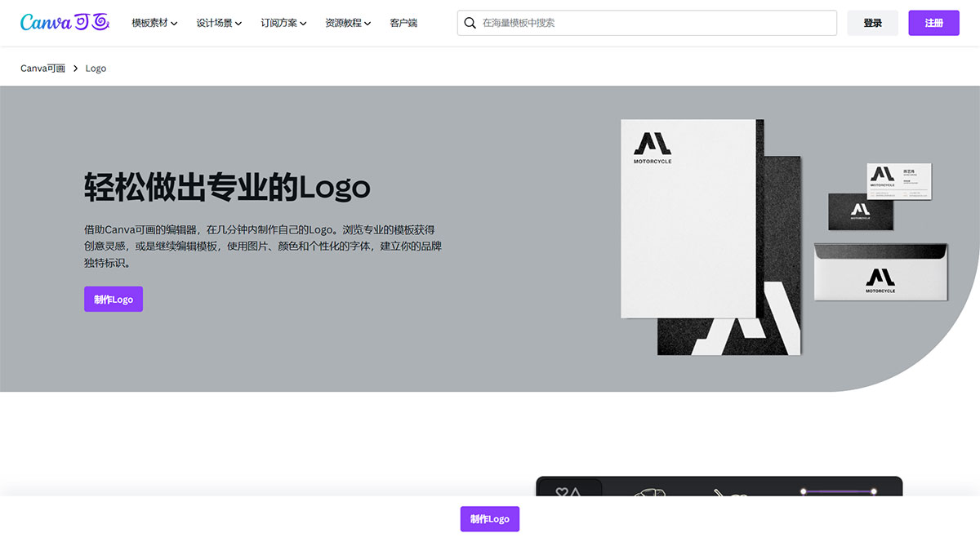Screen dimensions: 980x542
Task: Click the purple 注册 button
Action: click(x=933, y=22)
